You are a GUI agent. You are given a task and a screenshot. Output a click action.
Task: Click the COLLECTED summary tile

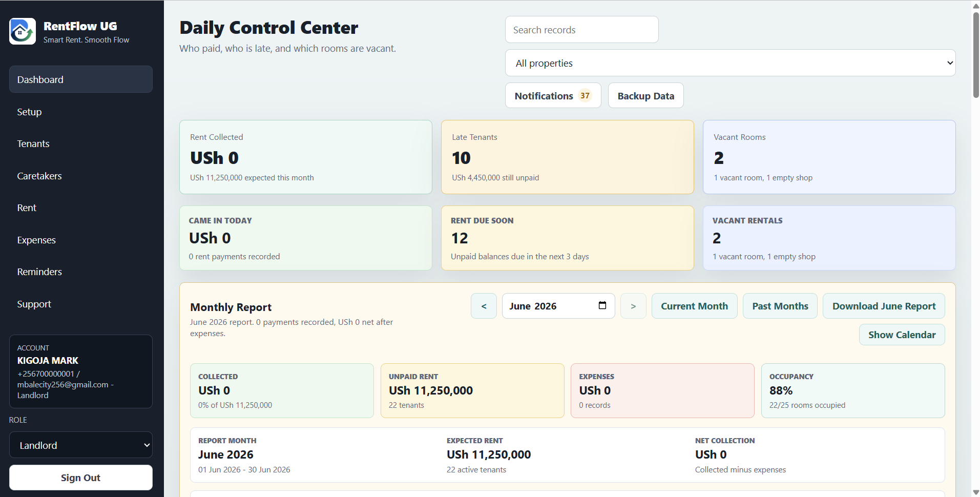click(x=282, y=390)
